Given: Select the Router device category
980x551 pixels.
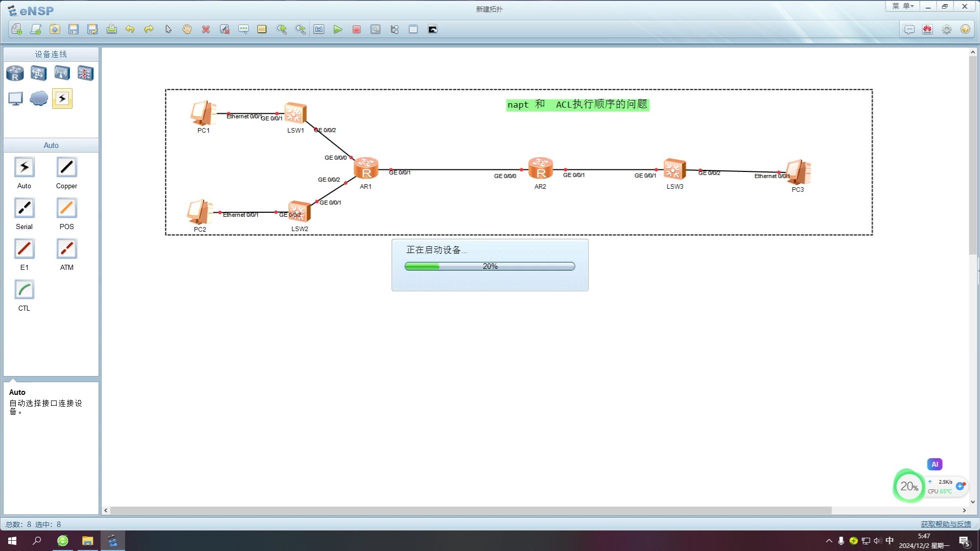Looking at the screenshot, I should 15,73.
